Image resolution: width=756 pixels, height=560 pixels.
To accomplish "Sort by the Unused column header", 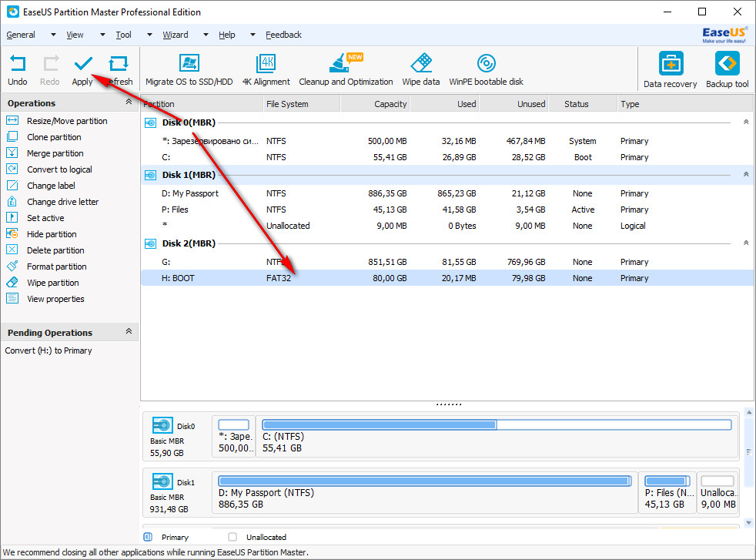I will (514, 104).
